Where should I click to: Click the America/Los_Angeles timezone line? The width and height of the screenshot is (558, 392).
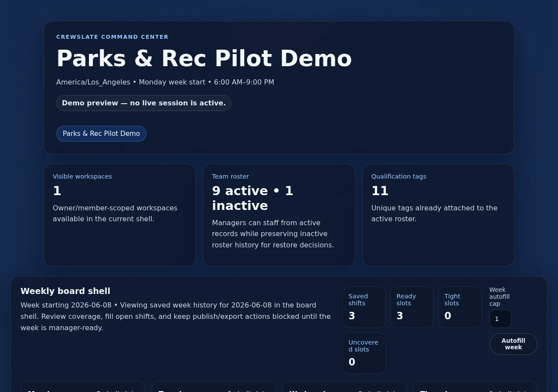(x=165, y=82)
